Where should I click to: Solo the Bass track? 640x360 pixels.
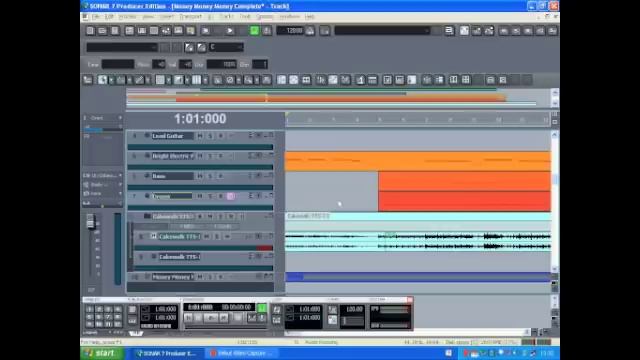coord(210,176)
